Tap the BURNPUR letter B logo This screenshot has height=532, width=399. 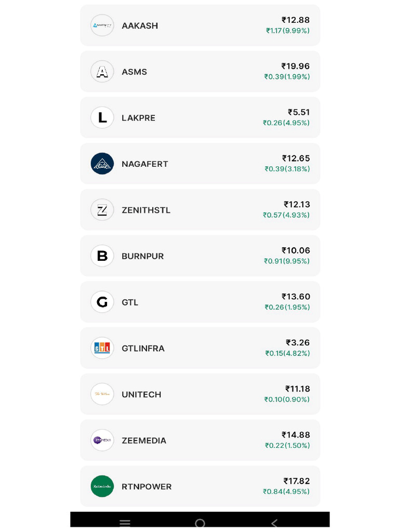[x=102, y=256]
